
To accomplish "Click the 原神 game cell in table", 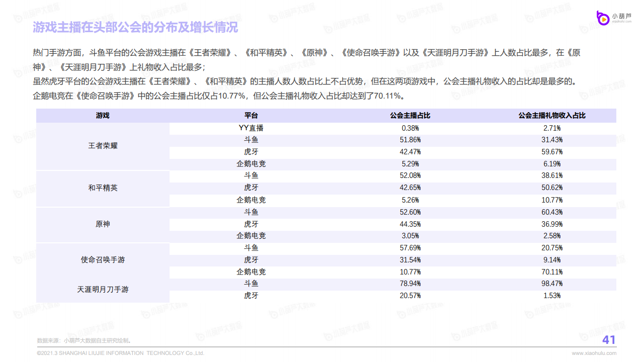I will [103, 224].
